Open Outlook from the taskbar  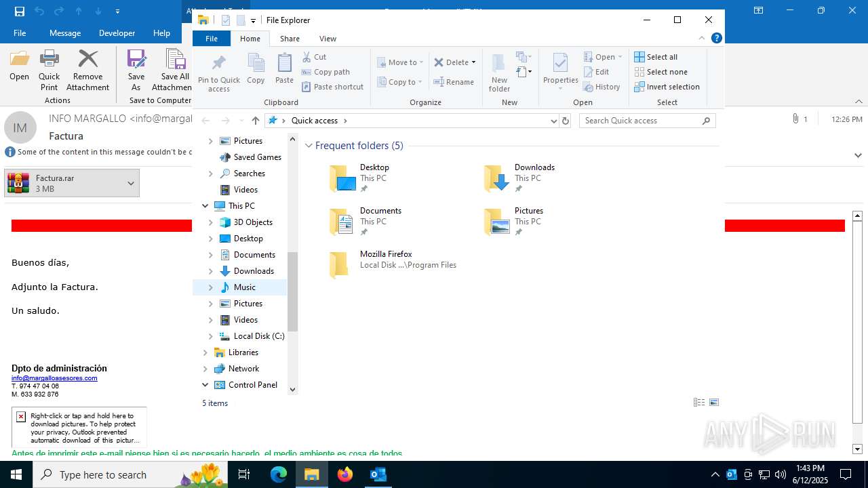tap(378, 474)
